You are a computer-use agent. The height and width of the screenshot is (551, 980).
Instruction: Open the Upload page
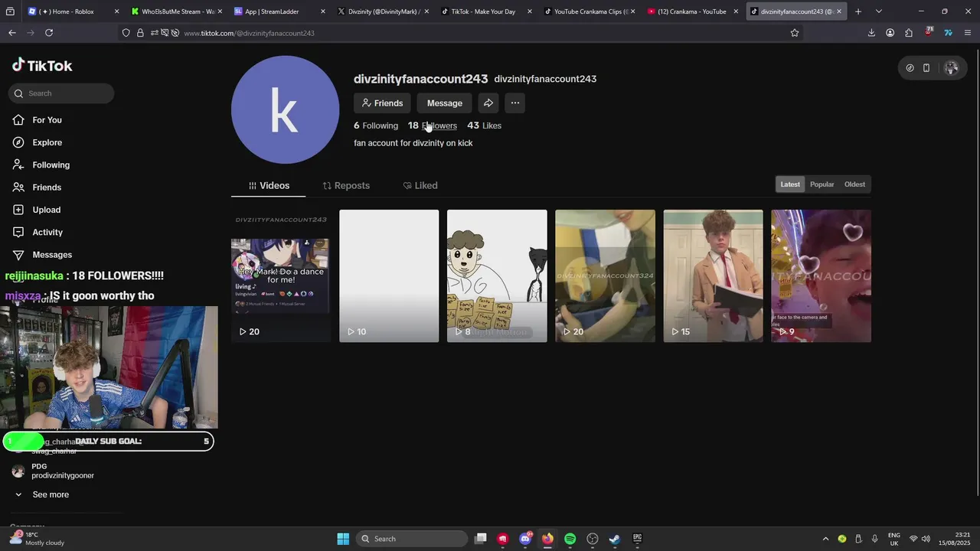tap(36, 210)
